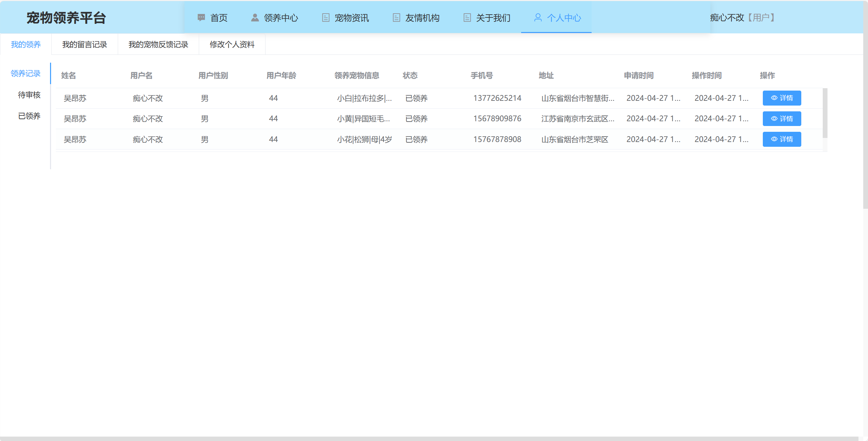Click the document icon beside 宠物资讯

pyautogui.click(x=325, y=17)
